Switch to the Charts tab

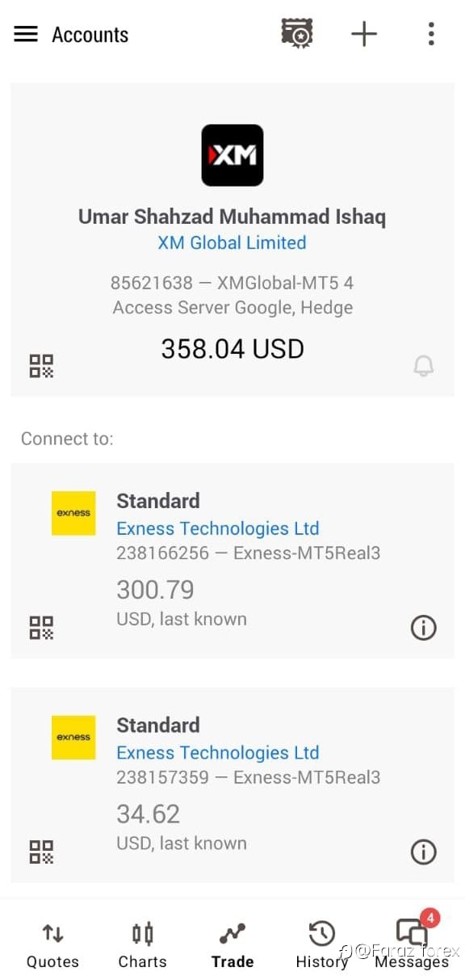(x=142, y=945)
